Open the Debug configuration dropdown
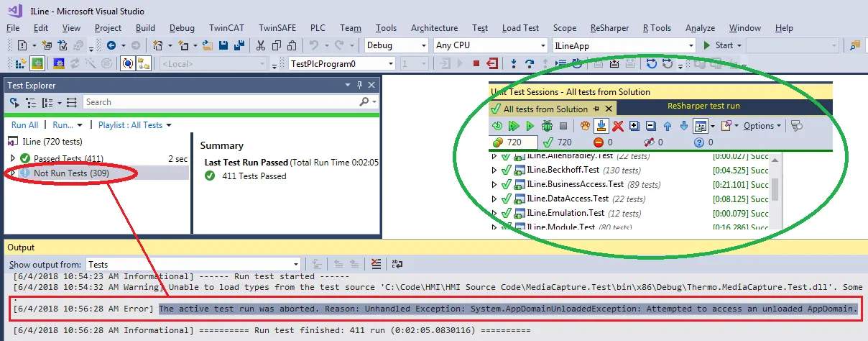This screenshot has width=868, height=341. (396, 45)
